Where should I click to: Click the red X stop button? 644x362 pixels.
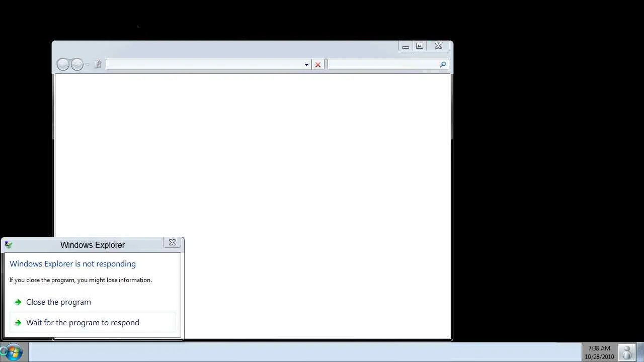pos(318,64)
